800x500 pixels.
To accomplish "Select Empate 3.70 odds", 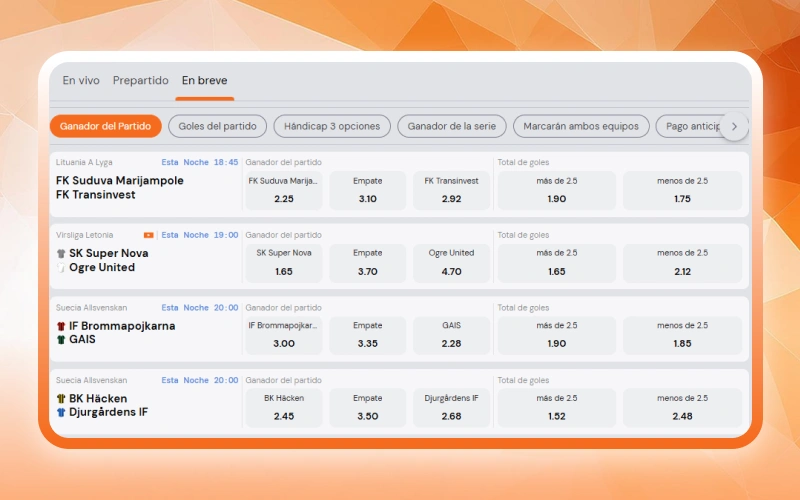I will (x=367, y=263).
